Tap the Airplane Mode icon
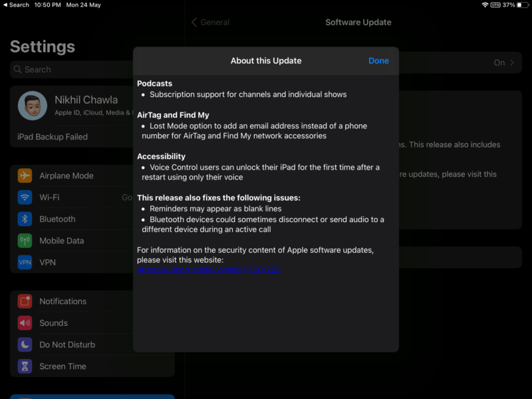Screen dimensions: 532x399 click(25, 176)
